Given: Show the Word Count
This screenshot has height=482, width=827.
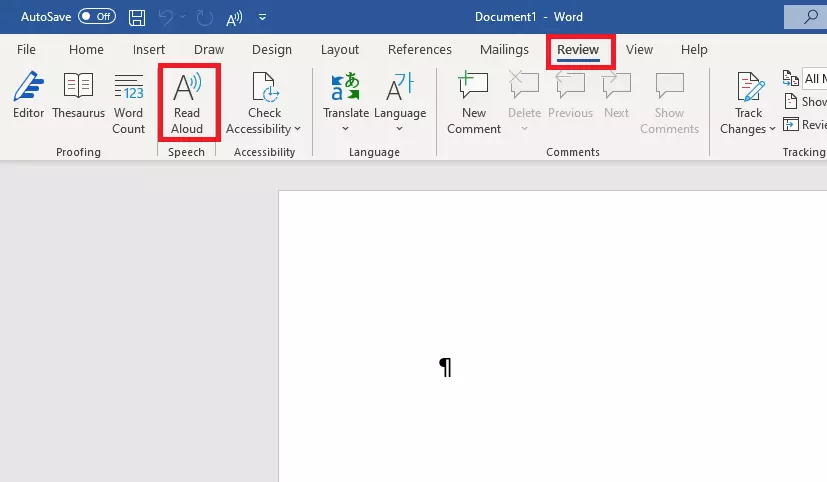Looking at the screenshot, I should (x=128, y=102).
